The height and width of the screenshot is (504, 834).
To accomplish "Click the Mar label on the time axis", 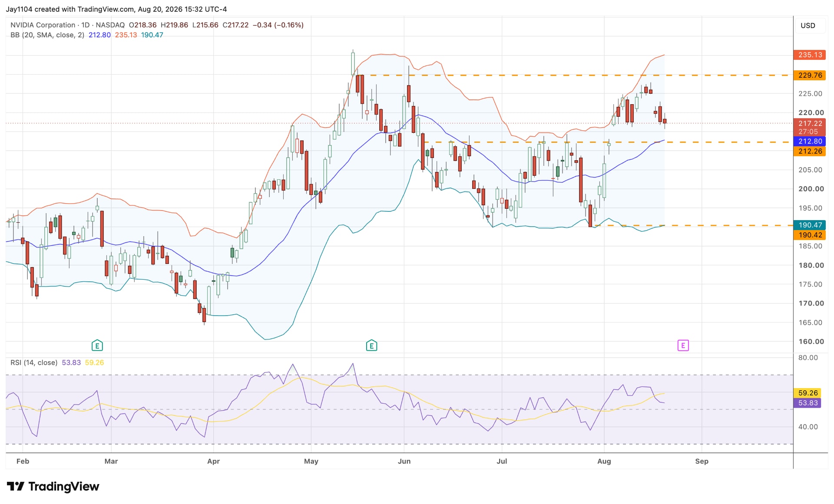I will (111, 461).
